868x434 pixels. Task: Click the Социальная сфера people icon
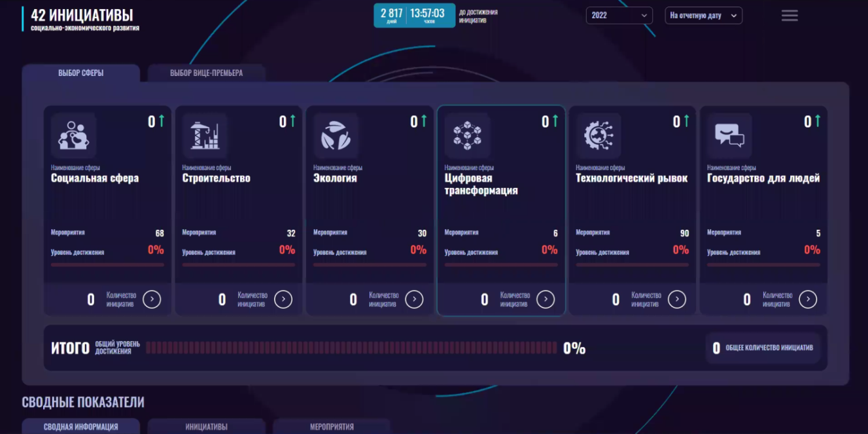(x=73, y=136)
